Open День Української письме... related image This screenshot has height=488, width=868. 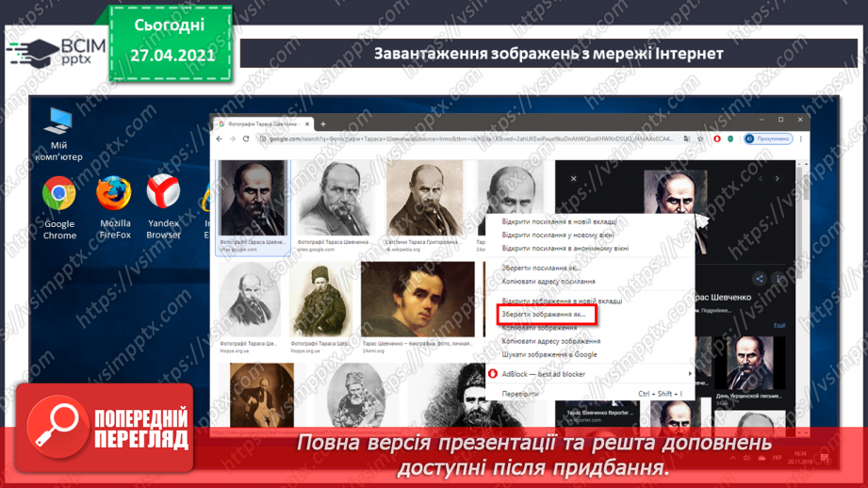[749, 370]
